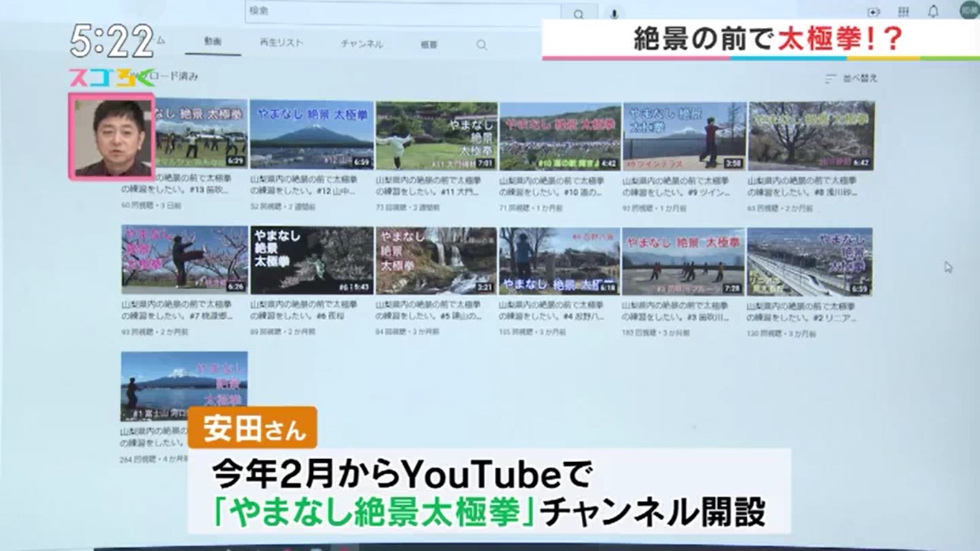Open the #2 linear train video thumbnail
The width and height of the screenshot is (980, 551).
tap(810, 262)
